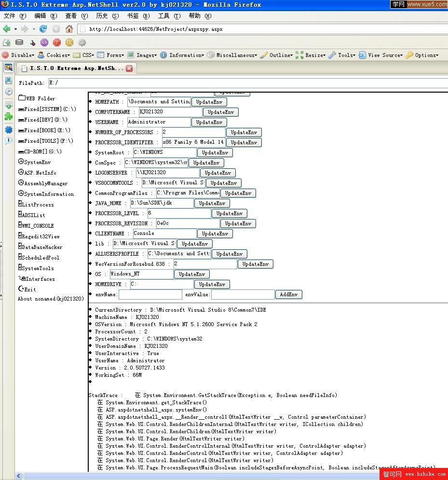Open the sidebar downloads arrow icon

[9, 105]
